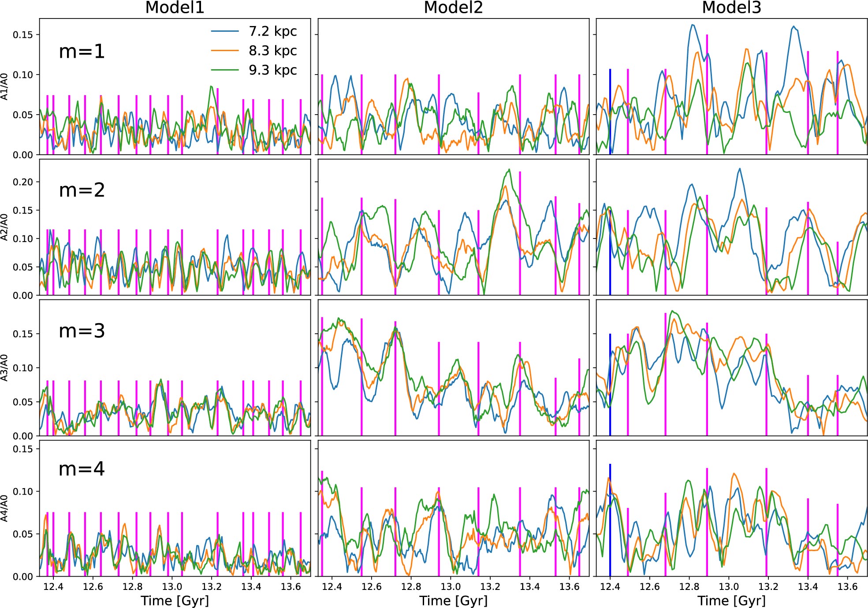The height and width of the screenshot is (608, 868).
Task: Select the m=2 panel label
Action: pos(82,190)
